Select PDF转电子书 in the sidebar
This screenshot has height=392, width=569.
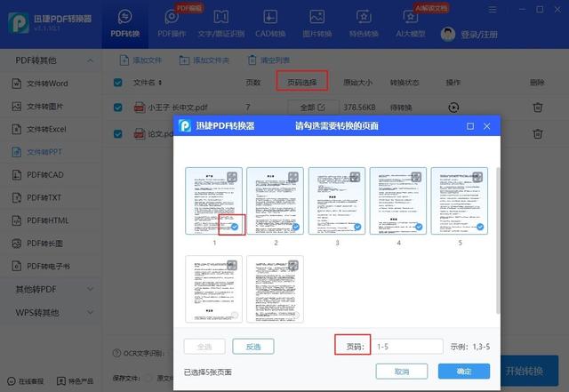click(51, 267)
